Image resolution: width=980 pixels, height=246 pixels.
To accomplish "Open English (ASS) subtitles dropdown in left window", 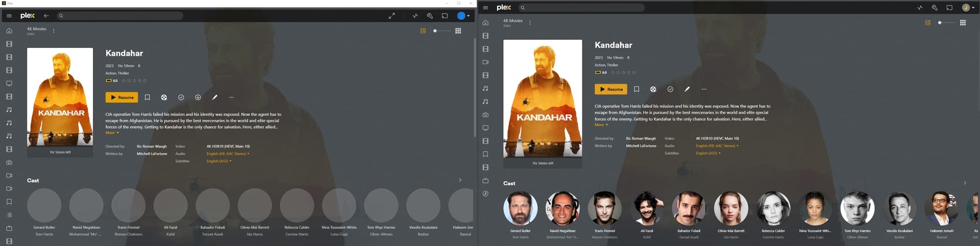I will (219, 161).
